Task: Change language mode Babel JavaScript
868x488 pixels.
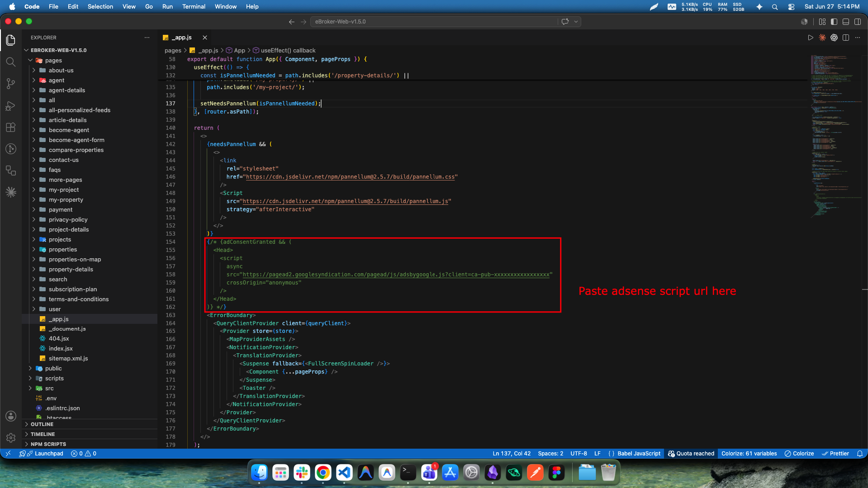Action: (639, 454)
